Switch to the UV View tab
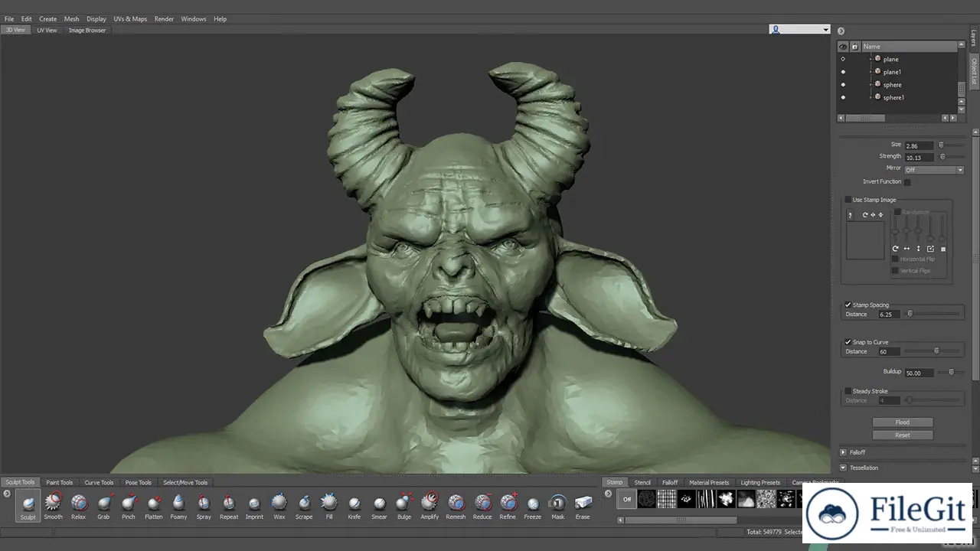Screen dimensions: 980x551 pos(47,30)
